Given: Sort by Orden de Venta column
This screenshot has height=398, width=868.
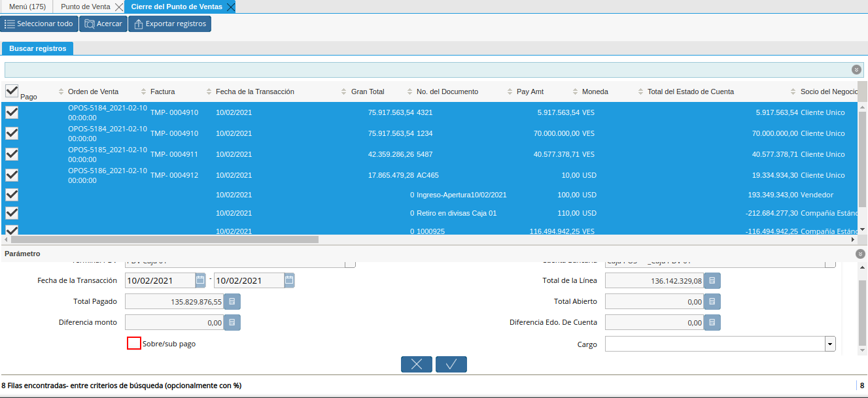Looking at the screenshot, I should coord(93,91).
